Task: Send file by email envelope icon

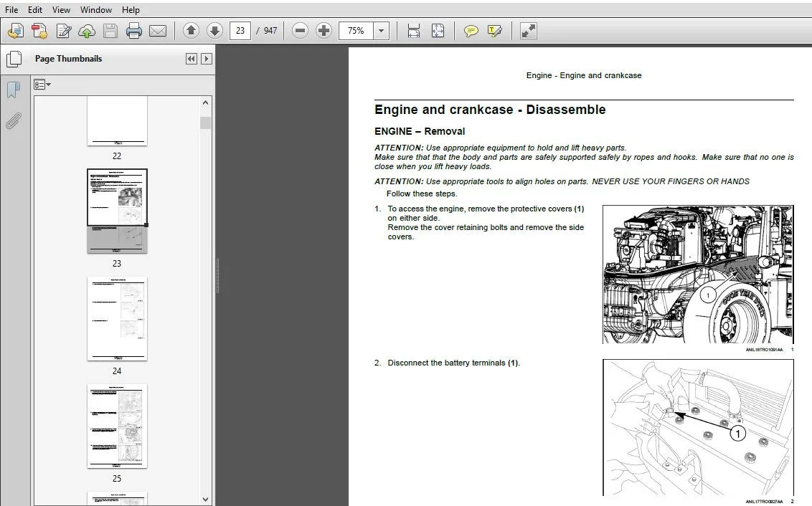Action: click(x=158, y=31)
